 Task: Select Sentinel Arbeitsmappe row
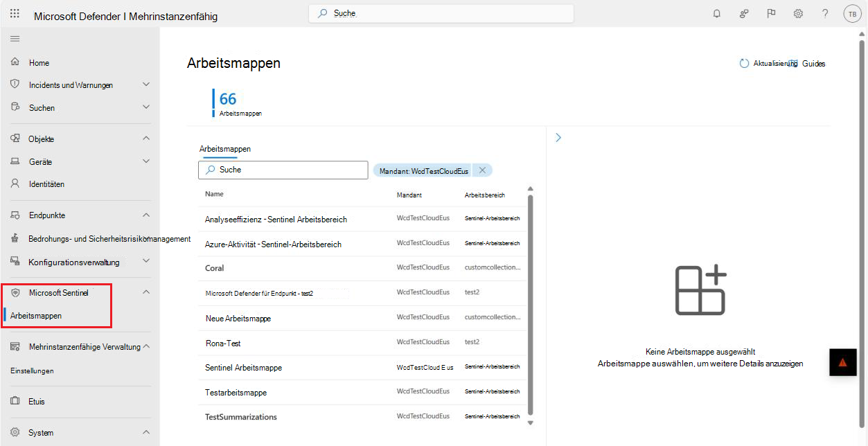363,368
